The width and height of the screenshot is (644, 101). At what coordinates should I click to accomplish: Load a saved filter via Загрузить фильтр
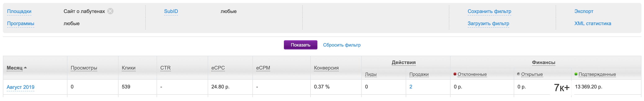(488, 23)
